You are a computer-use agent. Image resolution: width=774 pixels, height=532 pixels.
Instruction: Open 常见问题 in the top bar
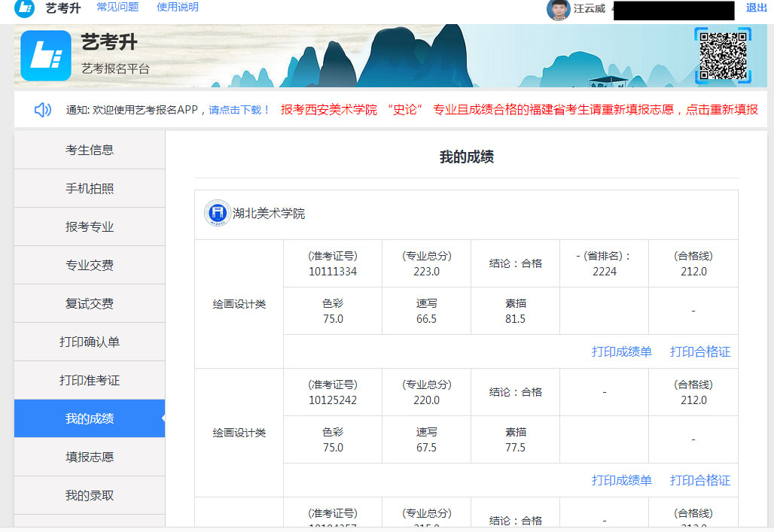click(117, 7)
